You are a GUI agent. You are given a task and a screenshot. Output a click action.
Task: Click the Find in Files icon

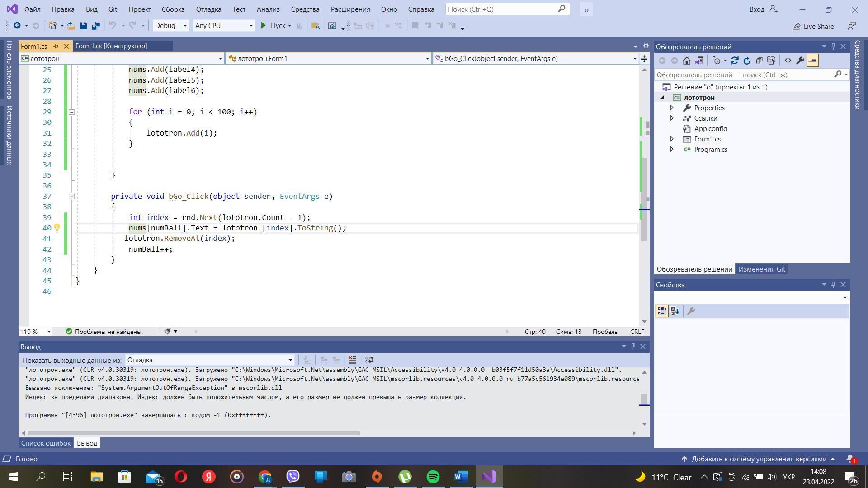click(x=316, y=26)
